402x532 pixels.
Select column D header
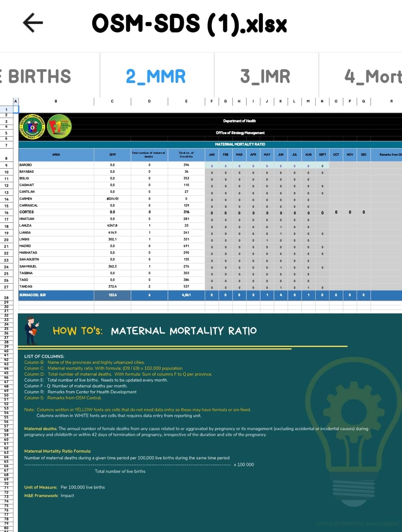pyautogui.click(x=149, y=101)
